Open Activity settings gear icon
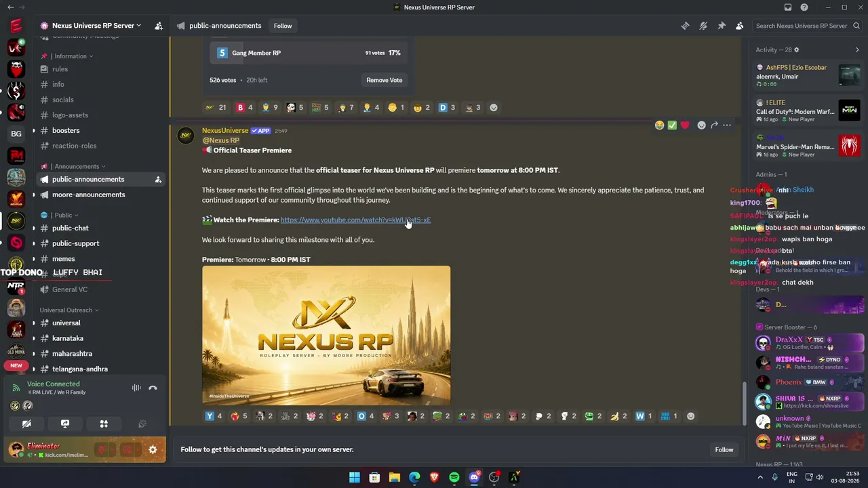This screenshot has width=868, height=488. point(796,49)
